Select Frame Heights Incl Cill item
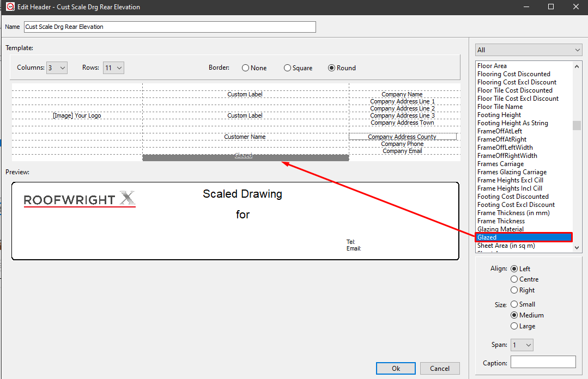This screenshot has height=379, width=588. [510, 188]
